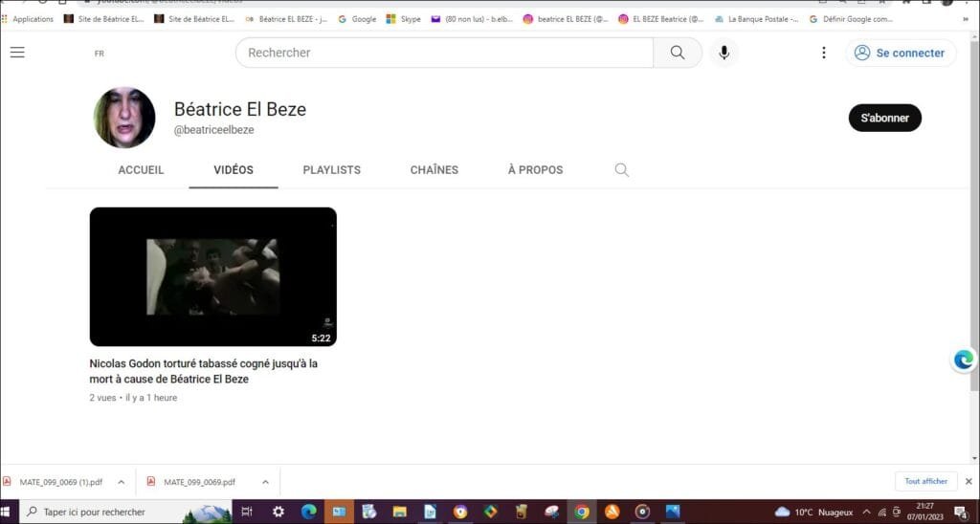
Task: Open Windows Settings gear in taskbar
Action: tap(278, 512)
